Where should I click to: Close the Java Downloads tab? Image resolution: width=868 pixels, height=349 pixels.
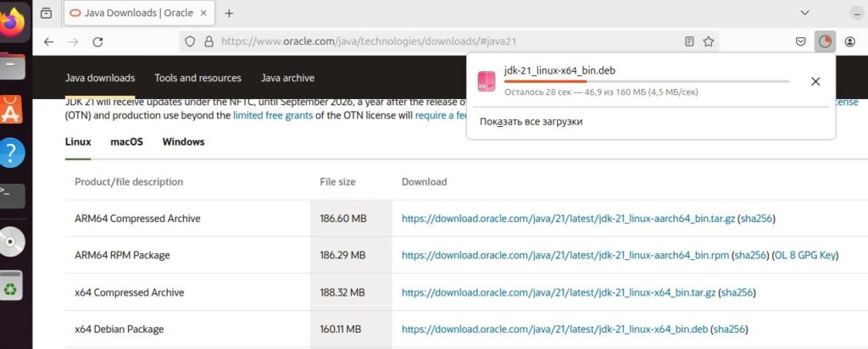coord(203,14)
